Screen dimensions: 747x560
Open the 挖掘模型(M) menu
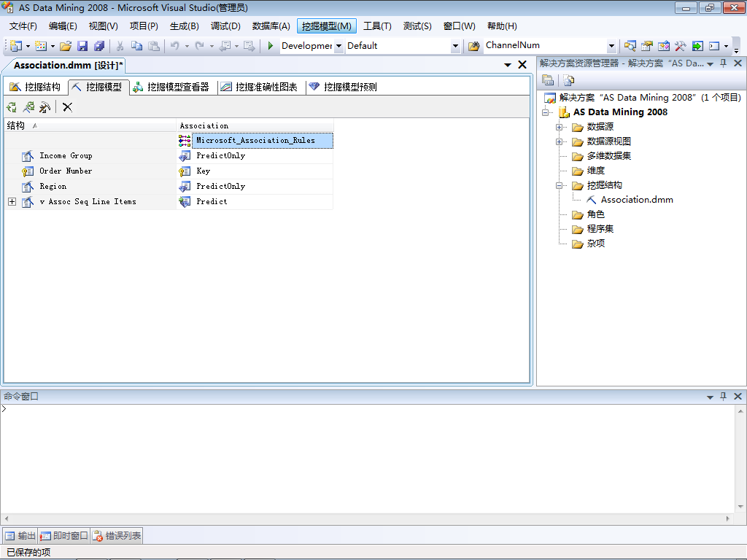pos(326,26)
